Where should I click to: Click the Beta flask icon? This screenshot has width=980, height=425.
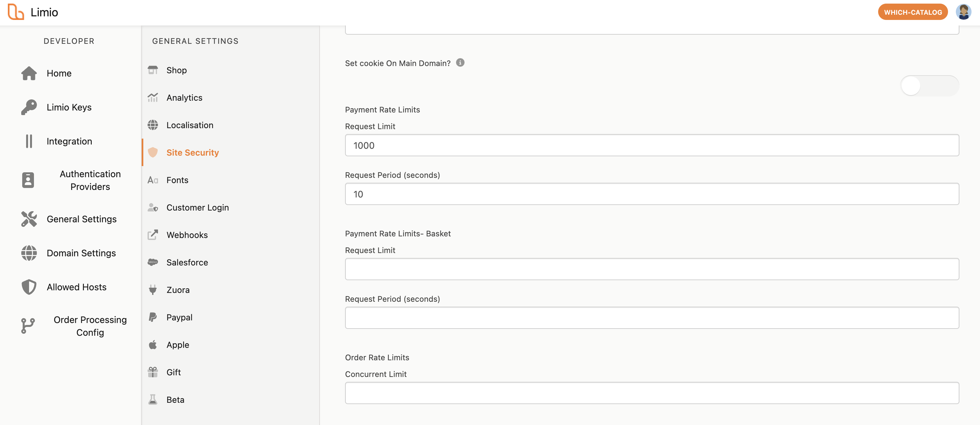click(x=152, y=399)
